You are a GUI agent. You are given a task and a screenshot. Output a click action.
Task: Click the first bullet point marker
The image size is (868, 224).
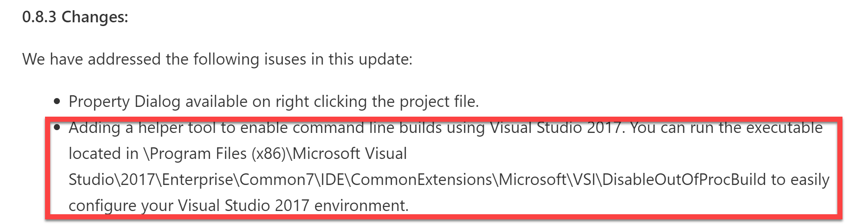[x=57, y=101]
